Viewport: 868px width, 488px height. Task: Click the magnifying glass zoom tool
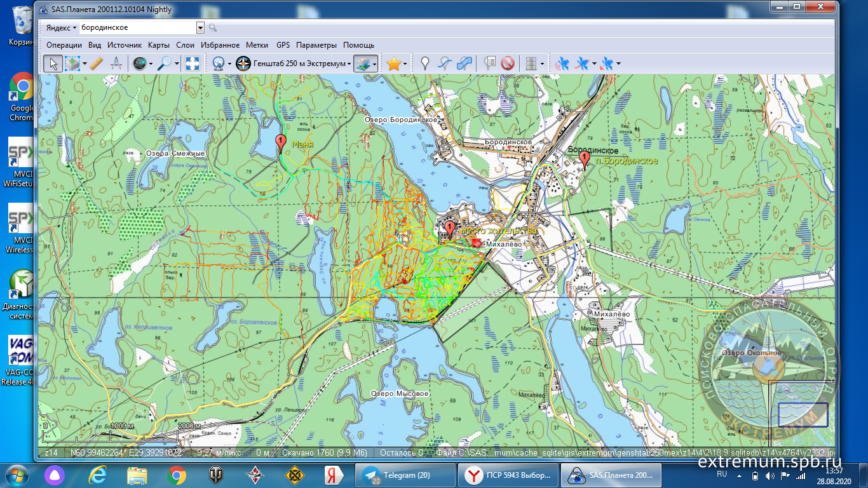pyautogui.click(x=165, y=64)
